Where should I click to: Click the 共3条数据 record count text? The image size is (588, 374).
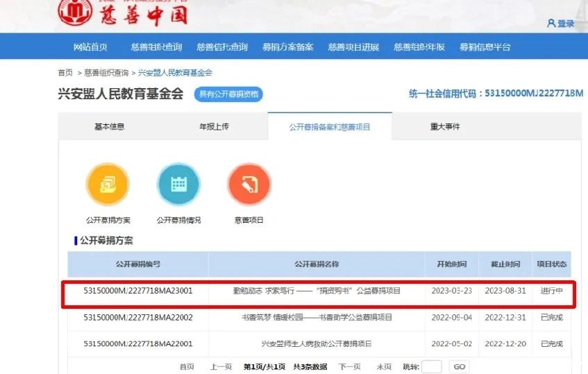[x=310, y=367]
